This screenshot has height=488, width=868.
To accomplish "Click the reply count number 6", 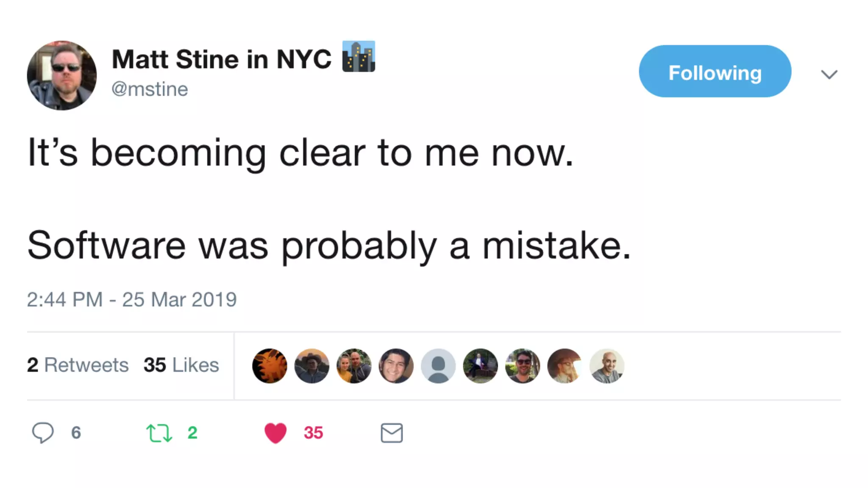I will (76, 433).
